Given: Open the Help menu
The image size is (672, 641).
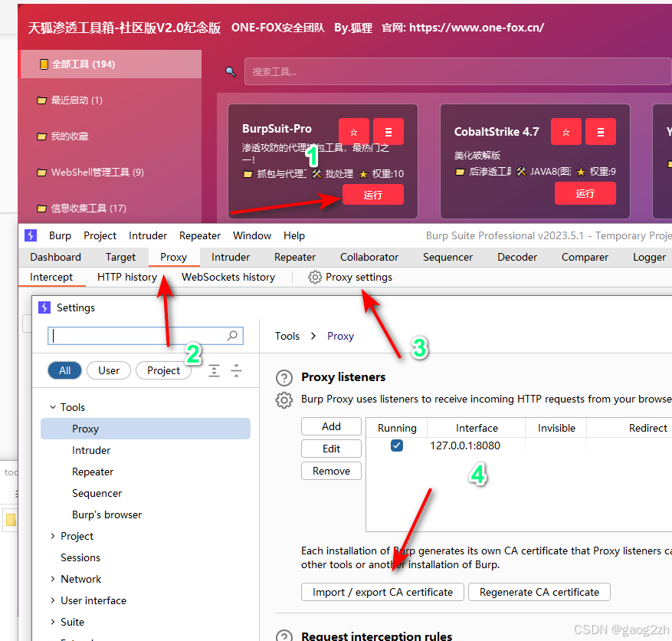Looking at the screenshot, I should coord(294,235).
